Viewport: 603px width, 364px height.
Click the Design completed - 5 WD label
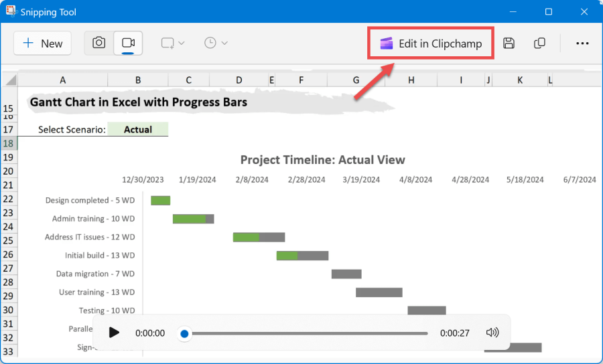point(90,201)
